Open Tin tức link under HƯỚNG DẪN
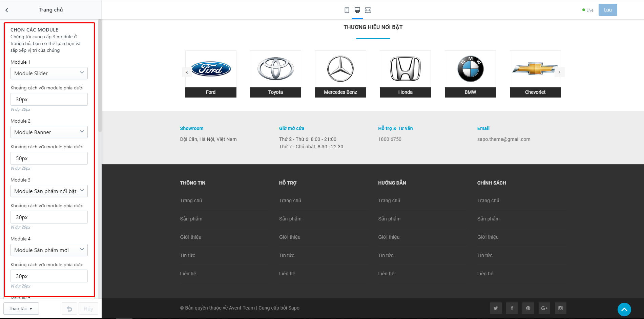This screenshot has height=319, width=644. (386, 255)
